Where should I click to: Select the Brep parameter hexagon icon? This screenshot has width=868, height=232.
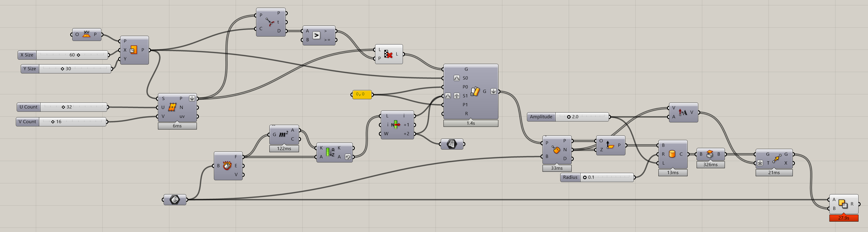[175, 200]
